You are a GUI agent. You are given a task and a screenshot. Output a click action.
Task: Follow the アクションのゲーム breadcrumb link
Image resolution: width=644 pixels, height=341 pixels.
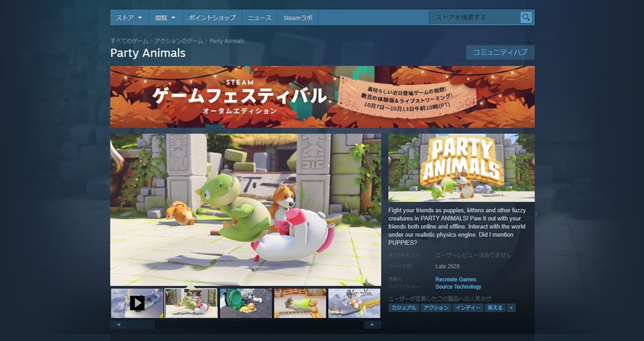click(179, 41)
